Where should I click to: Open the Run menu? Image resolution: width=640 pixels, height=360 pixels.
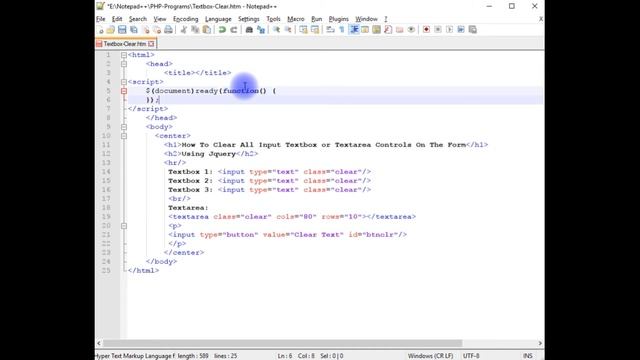[x=316, y=19]
